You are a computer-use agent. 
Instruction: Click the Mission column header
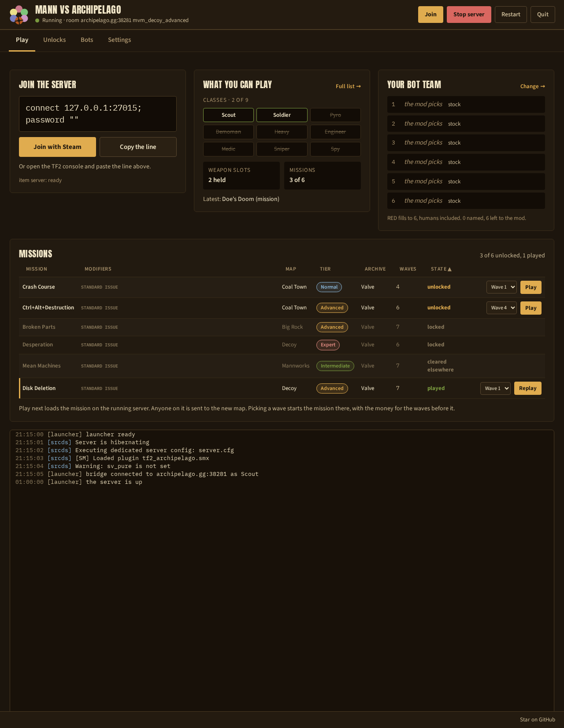coord(37,269)
